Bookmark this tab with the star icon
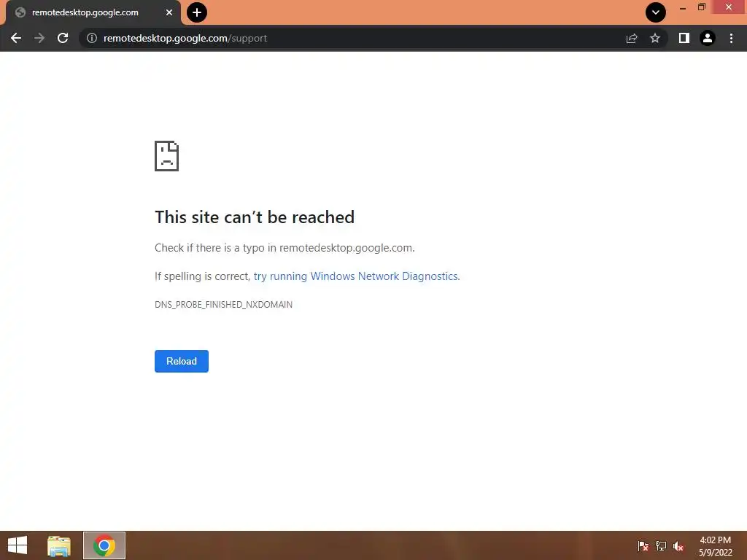 click(x=655, y=38)
